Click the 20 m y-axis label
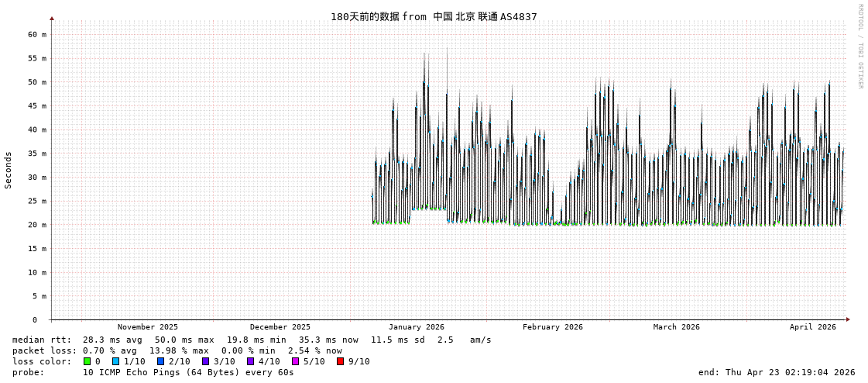 coord(37,225)
